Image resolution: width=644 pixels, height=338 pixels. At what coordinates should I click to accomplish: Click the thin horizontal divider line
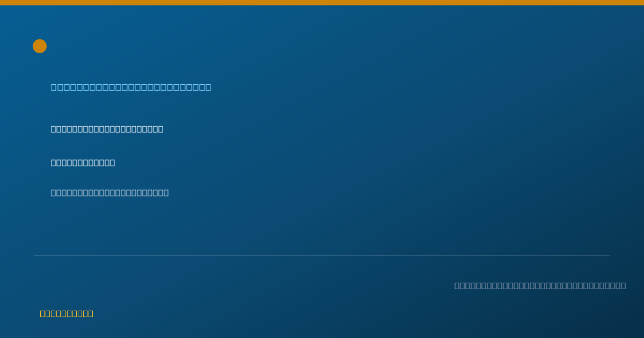coord(322,255)
